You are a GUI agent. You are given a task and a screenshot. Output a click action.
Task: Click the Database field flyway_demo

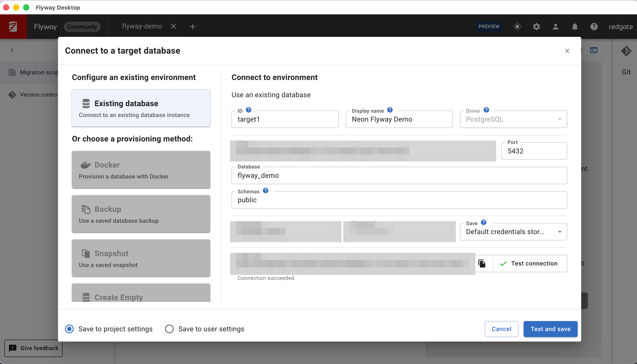tap(399, 175)
